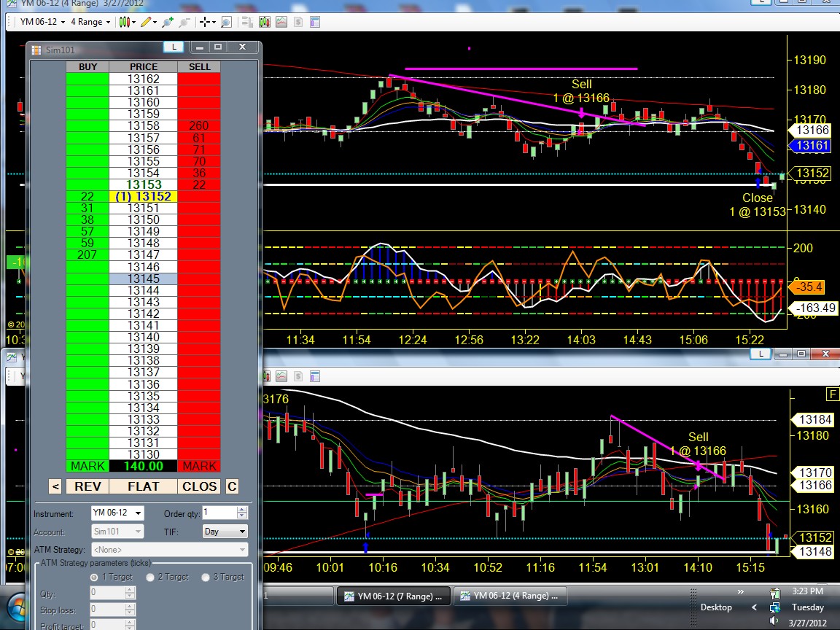Click the 13161 price marker on upper chart axis
This screenshot has width=840, height=630.
point(809,145)
